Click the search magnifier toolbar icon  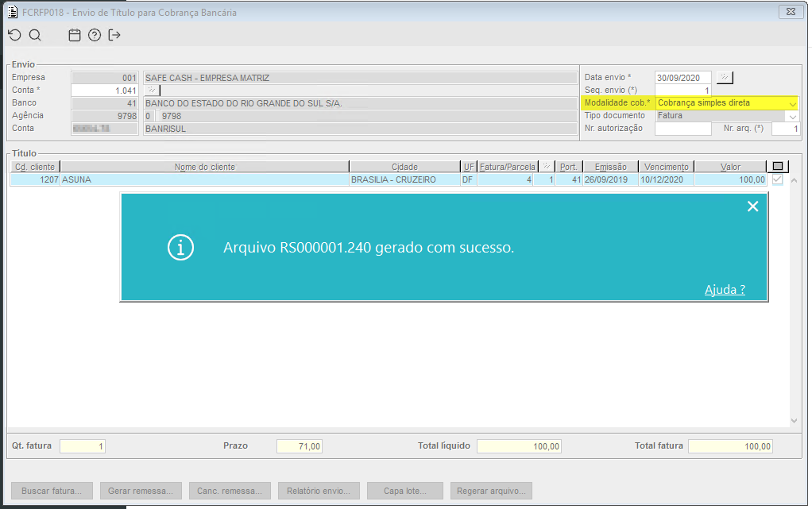click(35, 35)
